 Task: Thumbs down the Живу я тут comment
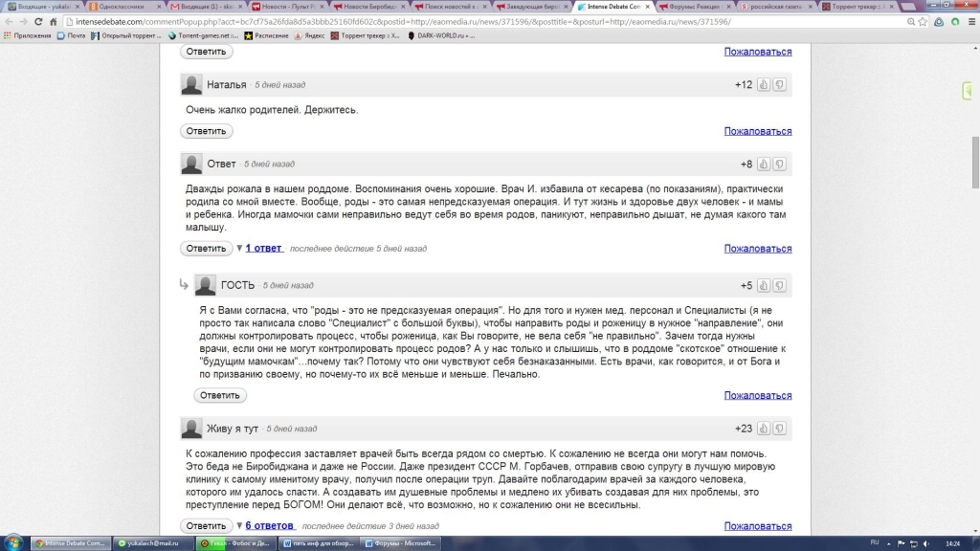(x=779, y=429)
